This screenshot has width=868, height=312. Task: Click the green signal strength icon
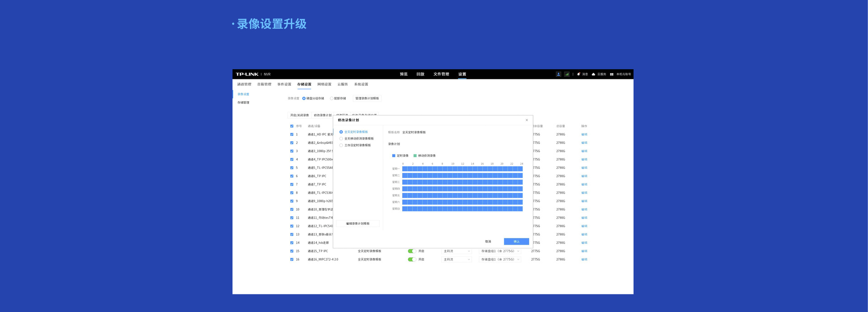566,74
